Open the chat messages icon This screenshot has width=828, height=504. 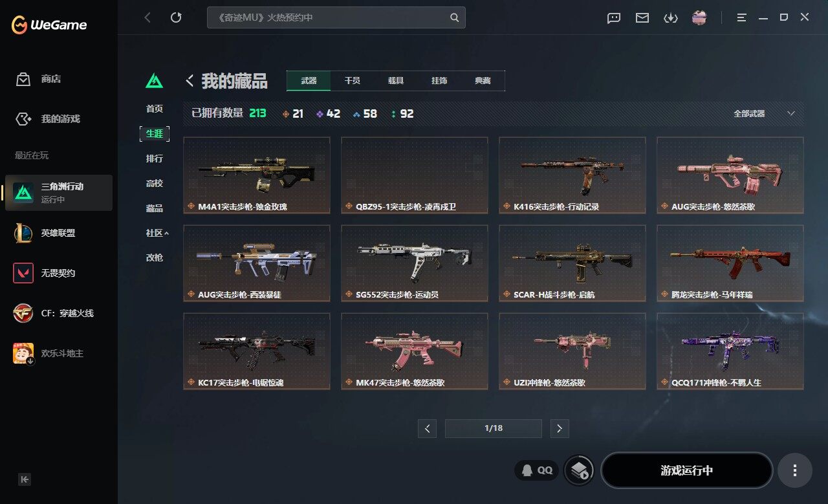tap(614, 18)
